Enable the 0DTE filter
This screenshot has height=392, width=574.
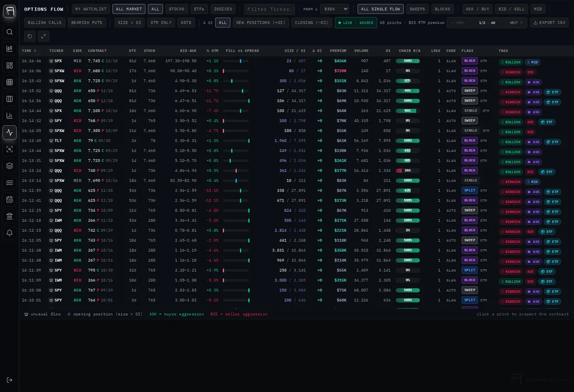(x=186, y=22)
